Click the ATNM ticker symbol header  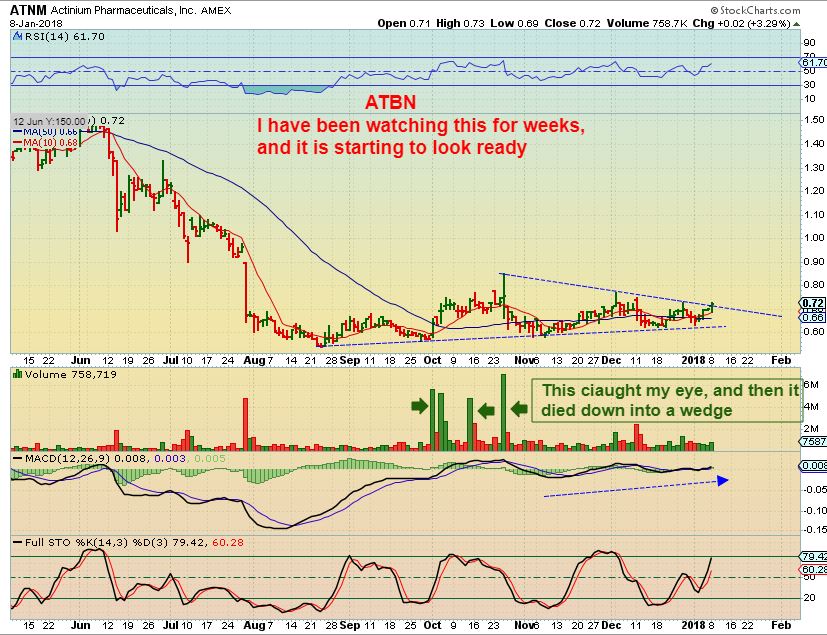pyautogui.click(x=24, y=9)
